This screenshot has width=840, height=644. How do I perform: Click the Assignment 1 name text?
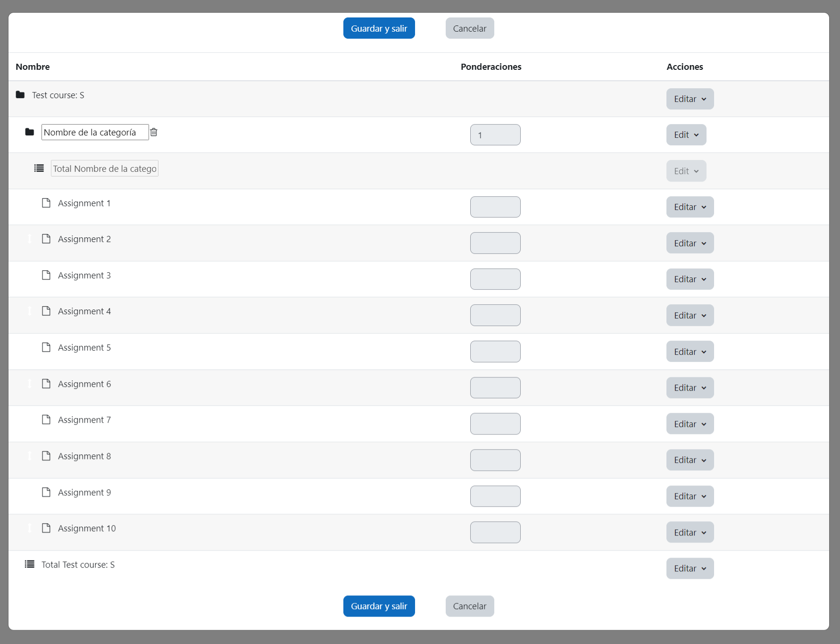tap(84, 203)
